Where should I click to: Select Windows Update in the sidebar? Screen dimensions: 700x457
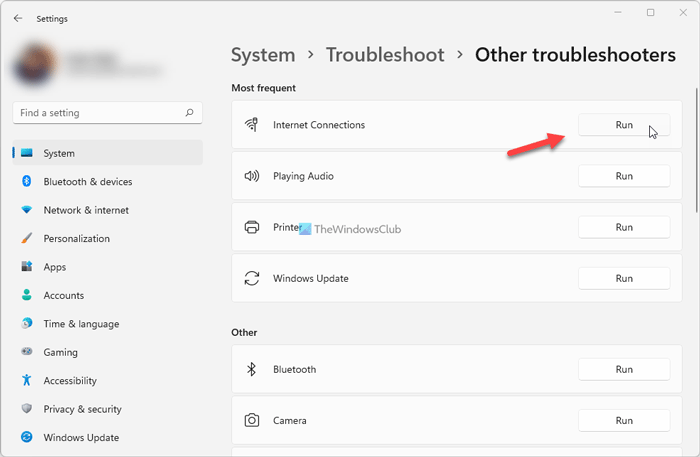click(81, 437)
